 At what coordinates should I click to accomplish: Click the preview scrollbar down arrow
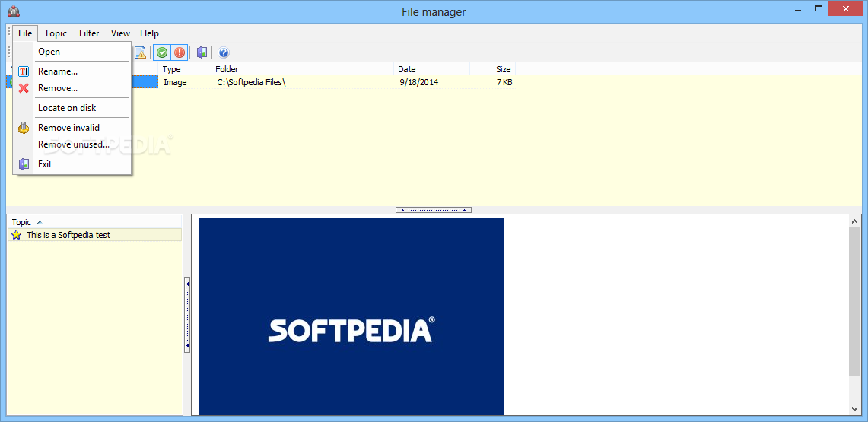(x=855, y=409)
